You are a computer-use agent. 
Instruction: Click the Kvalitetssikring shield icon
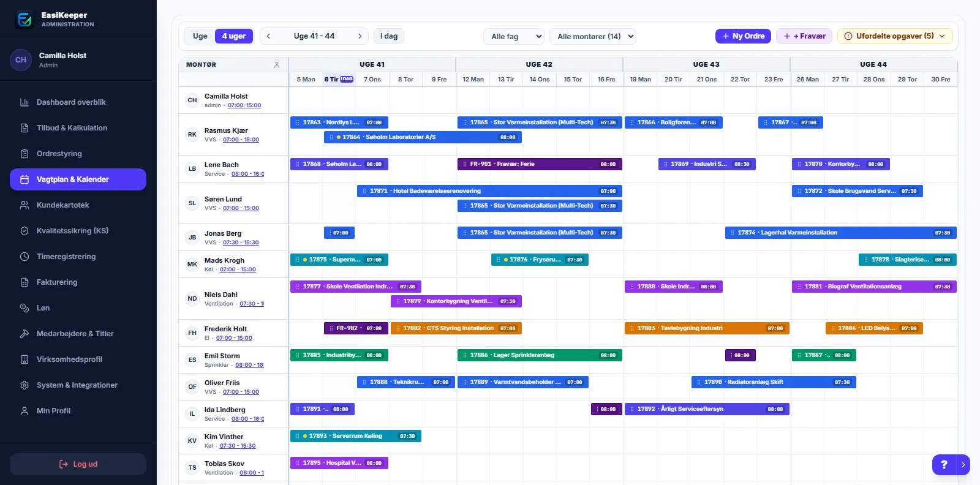pyautogui.click(x=24, y=231)
